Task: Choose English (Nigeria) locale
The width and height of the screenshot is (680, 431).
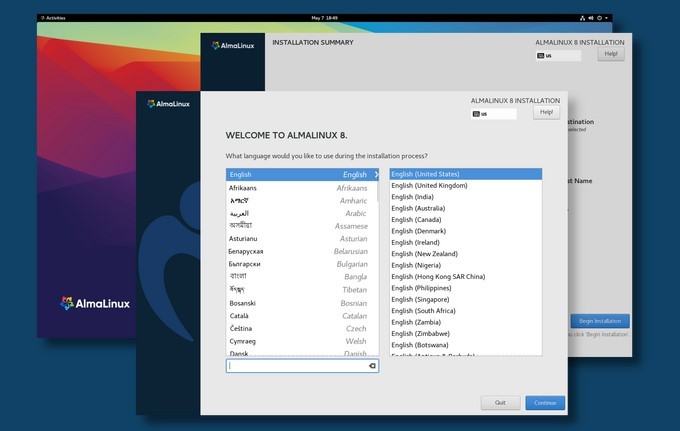Action: click(x=466, y=265)
